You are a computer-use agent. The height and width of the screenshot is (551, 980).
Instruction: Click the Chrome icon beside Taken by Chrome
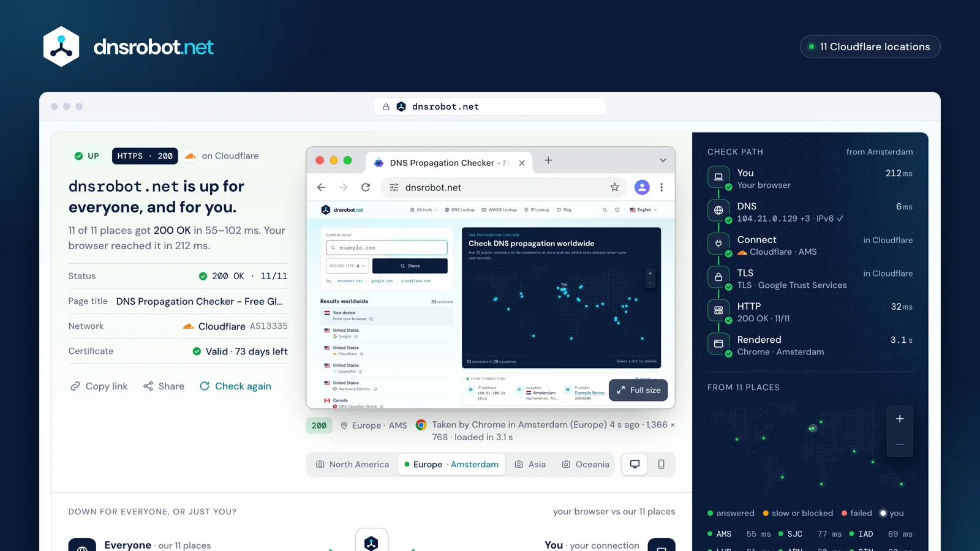pos(421,425)
